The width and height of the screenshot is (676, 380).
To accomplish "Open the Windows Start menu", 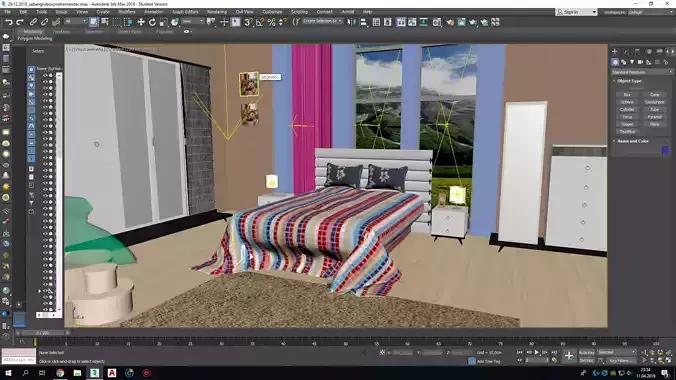I will tap(8, 373).
